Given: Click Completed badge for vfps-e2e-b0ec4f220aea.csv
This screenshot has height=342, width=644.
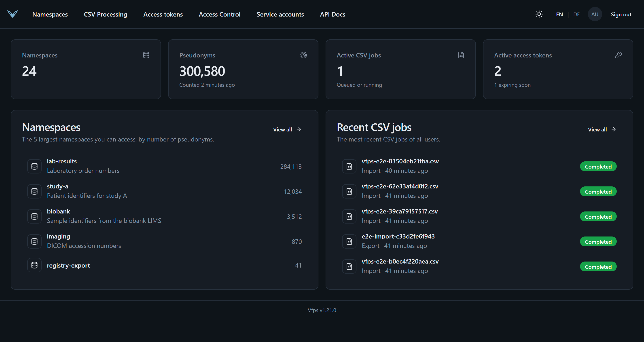Looking at the screenshot, I should point(598,266).
